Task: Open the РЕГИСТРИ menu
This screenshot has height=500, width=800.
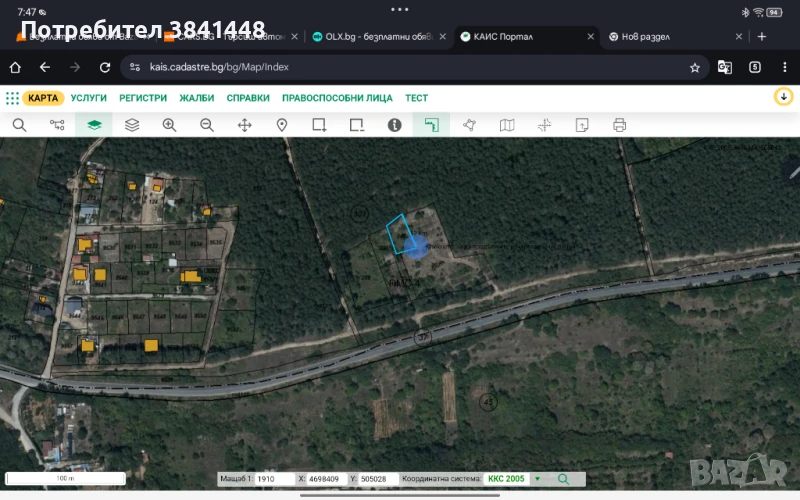Action: click(143, 98)
